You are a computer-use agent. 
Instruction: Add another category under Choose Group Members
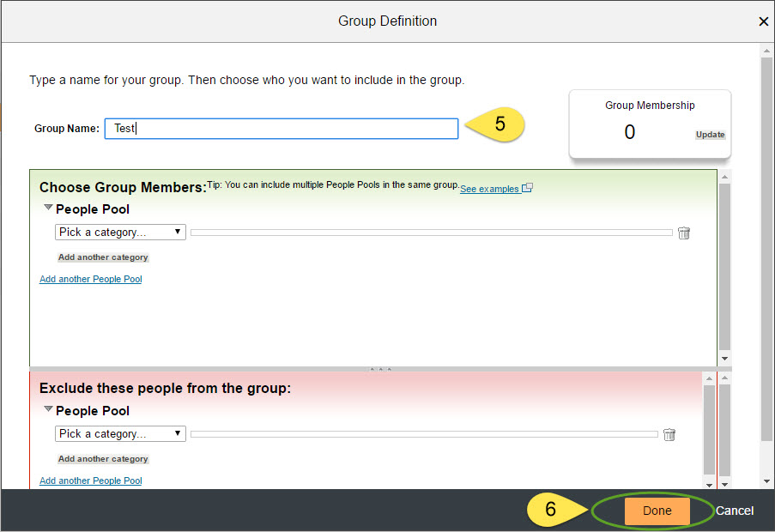(103, 257)
